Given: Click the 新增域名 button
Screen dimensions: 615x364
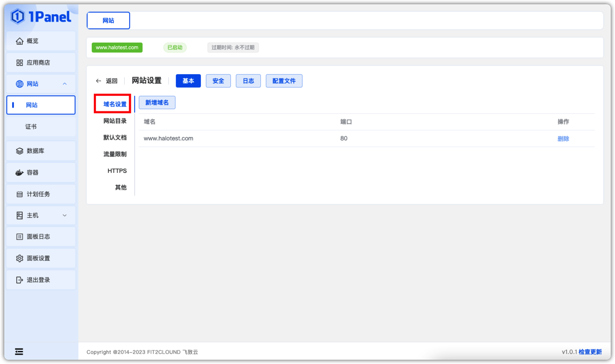Looking at the screenshot, I should [x=157, y=103].
